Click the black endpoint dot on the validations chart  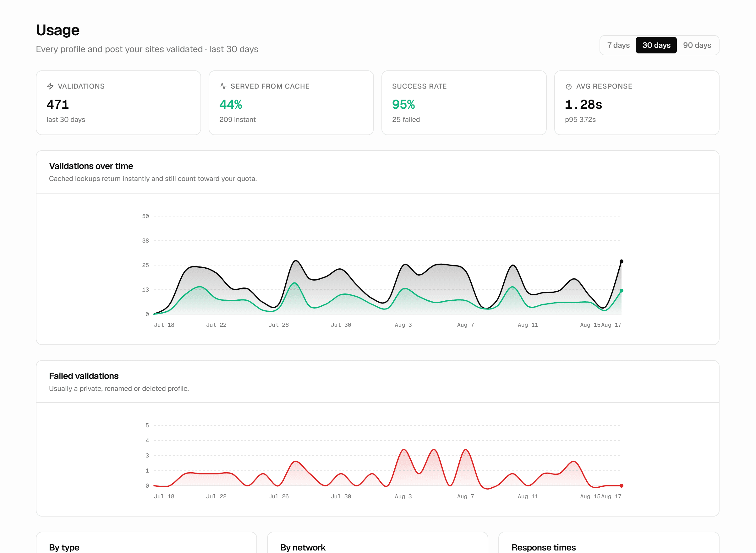(621, 261)
